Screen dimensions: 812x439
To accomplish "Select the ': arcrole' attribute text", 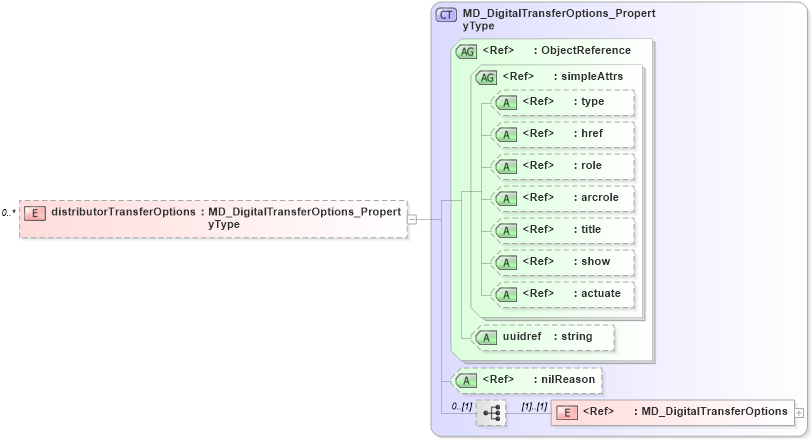I will (596, 197).
